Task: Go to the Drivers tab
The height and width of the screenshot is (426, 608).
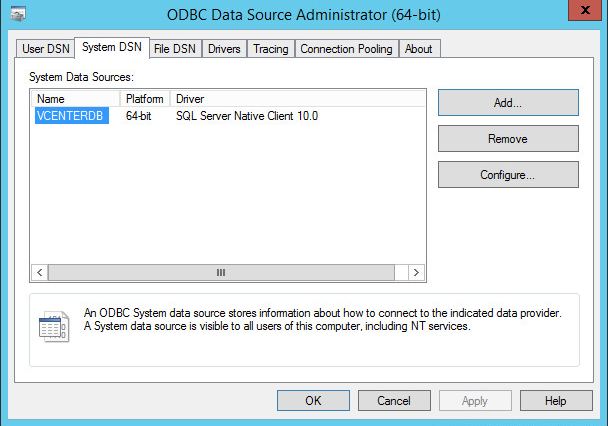Action: click(224, 48)
